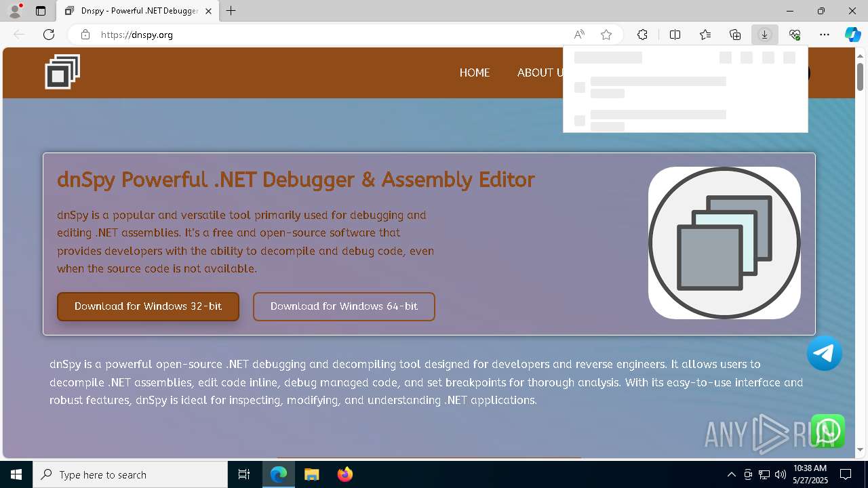Open a new browser tab
This screenshot has width=868, height=488.
231,11
